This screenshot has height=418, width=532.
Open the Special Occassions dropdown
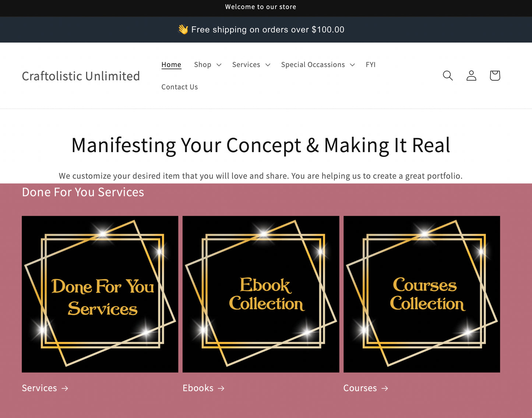tap(318, 65)
